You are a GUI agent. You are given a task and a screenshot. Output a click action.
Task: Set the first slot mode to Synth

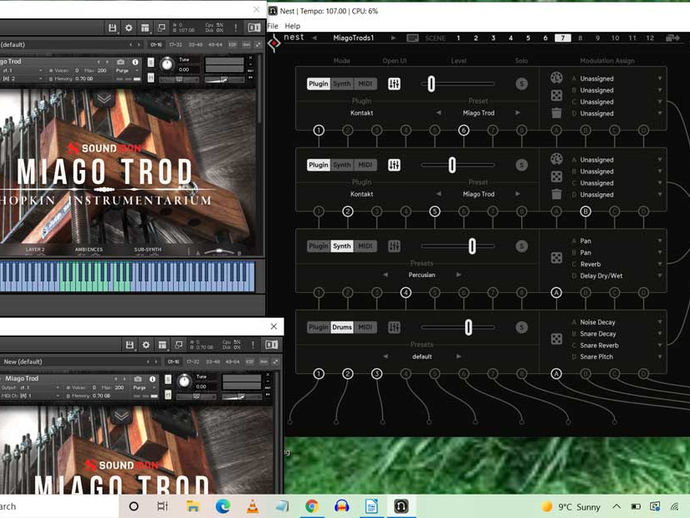pos(342,84)
